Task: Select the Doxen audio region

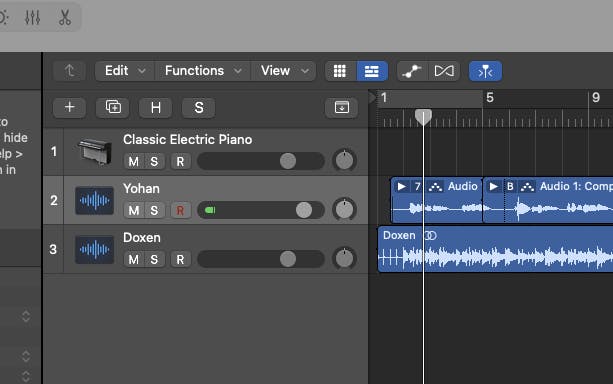Action: point(495,249)
